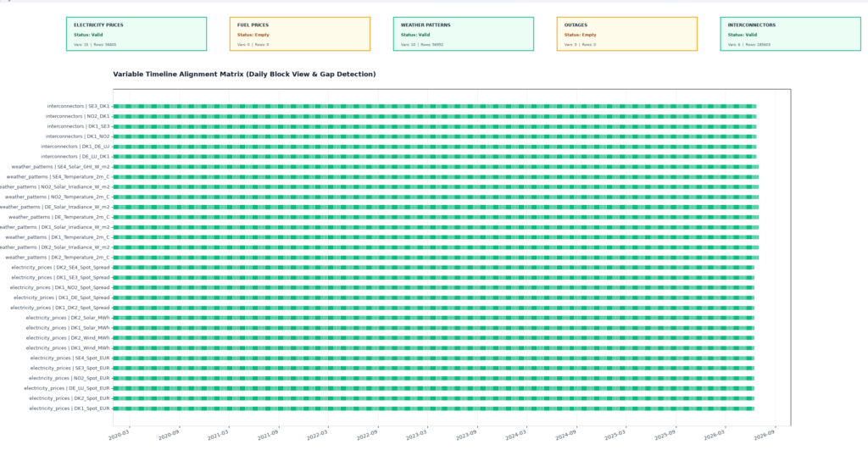This screenshot has height=450, width=868.
Task: Click the electricity_prices DK2_Solar_MWh timeline bar
Action: click(x=433, y=318)
